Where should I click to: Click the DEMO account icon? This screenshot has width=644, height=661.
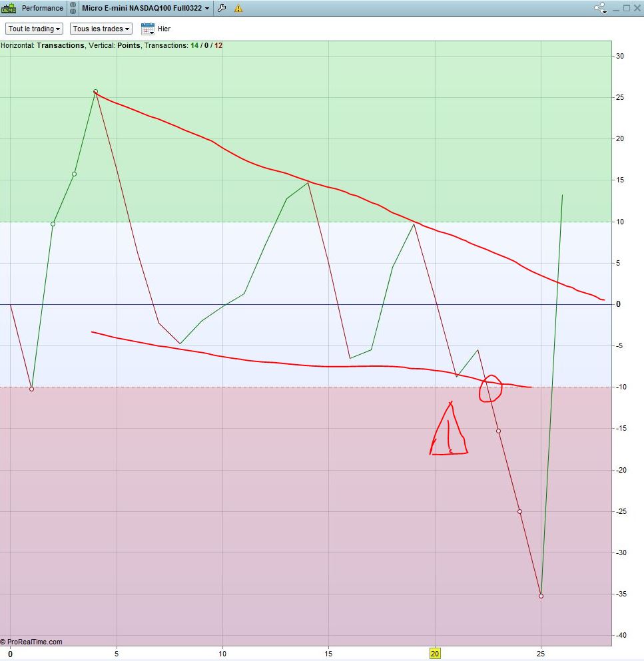(x=9, y=8)
